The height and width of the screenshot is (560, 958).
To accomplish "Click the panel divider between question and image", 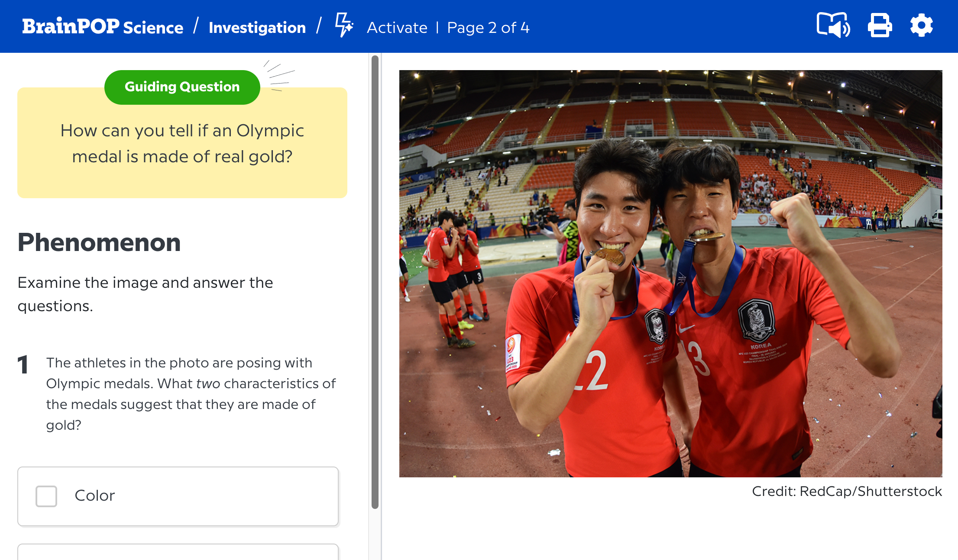I will click(x=381, y=303).
